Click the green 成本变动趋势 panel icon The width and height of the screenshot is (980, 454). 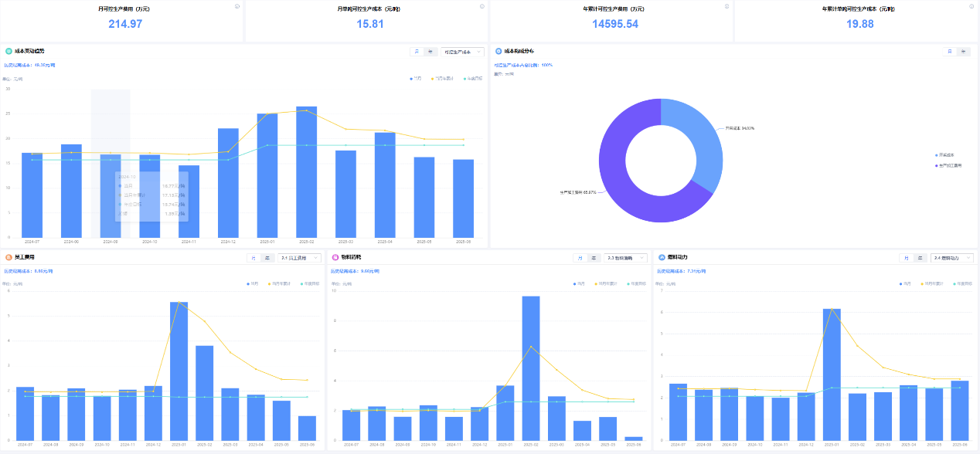tap(9, 51)
